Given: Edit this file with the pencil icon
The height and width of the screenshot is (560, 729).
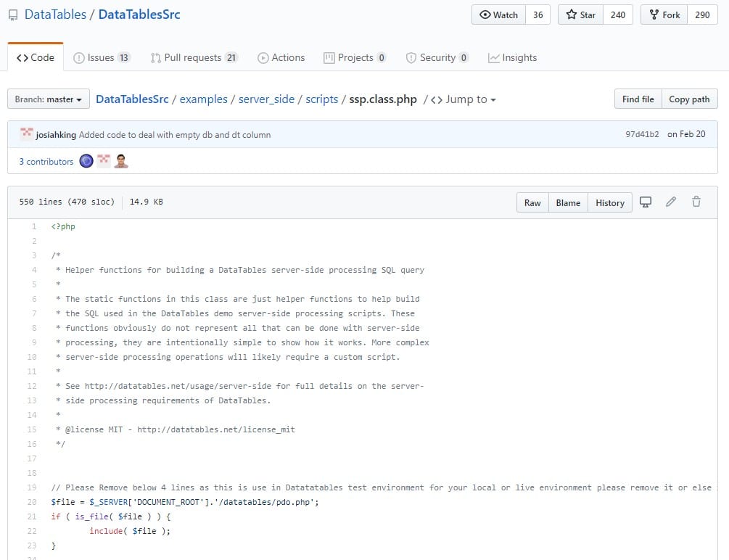Looking at the screenshot, I should pos(670,202).
